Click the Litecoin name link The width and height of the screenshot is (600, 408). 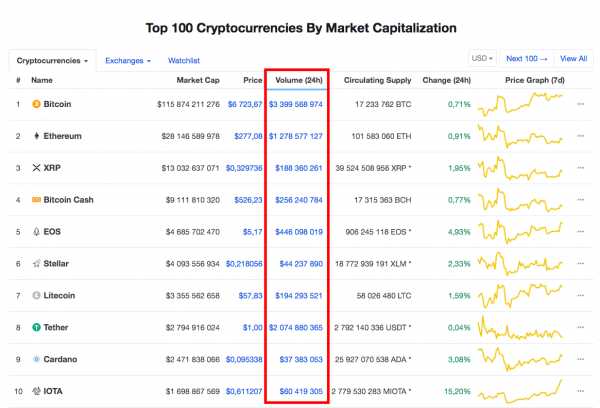tap(59, 295)
